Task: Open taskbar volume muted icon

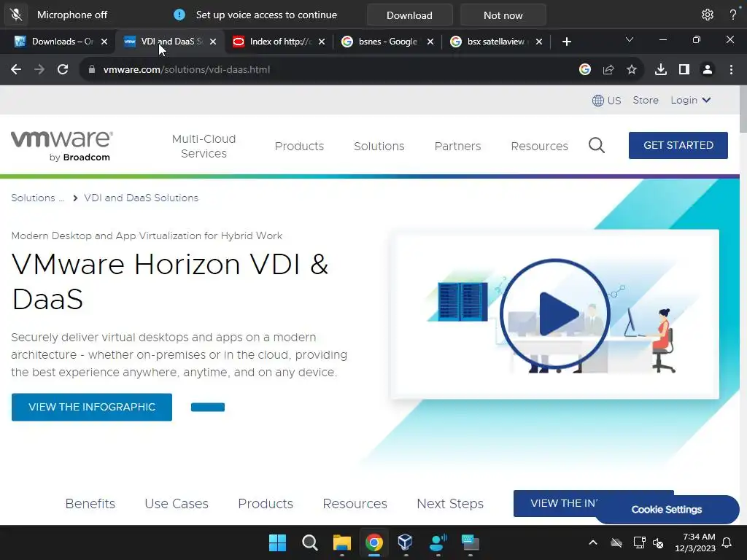Action: (659, 542)
